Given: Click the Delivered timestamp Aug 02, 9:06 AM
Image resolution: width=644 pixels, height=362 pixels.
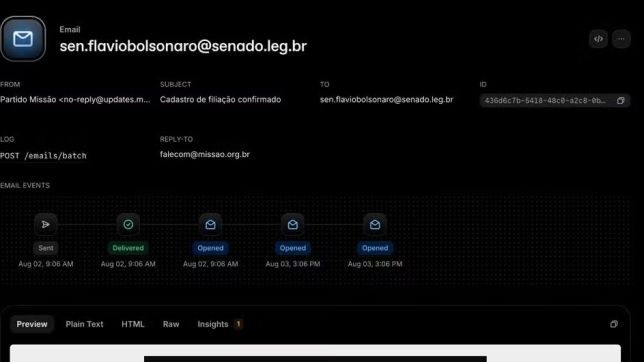Looking at the screenshot, I should point(128,264).
